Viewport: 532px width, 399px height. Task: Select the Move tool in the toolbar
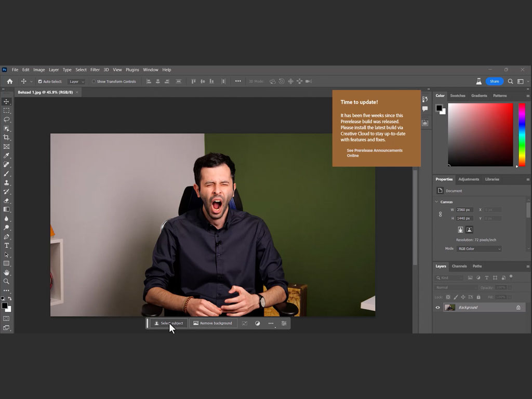pos(6,101)
